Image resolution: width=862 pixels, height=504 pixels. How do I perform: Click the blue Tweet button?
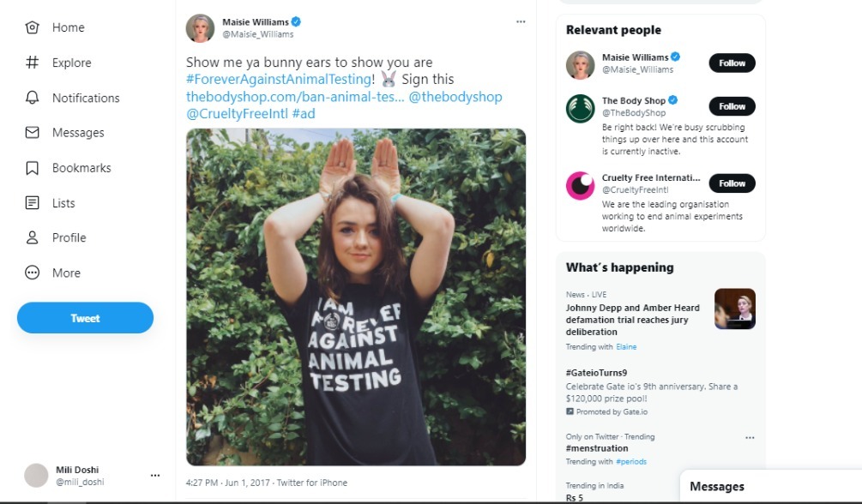coord(85,318)
